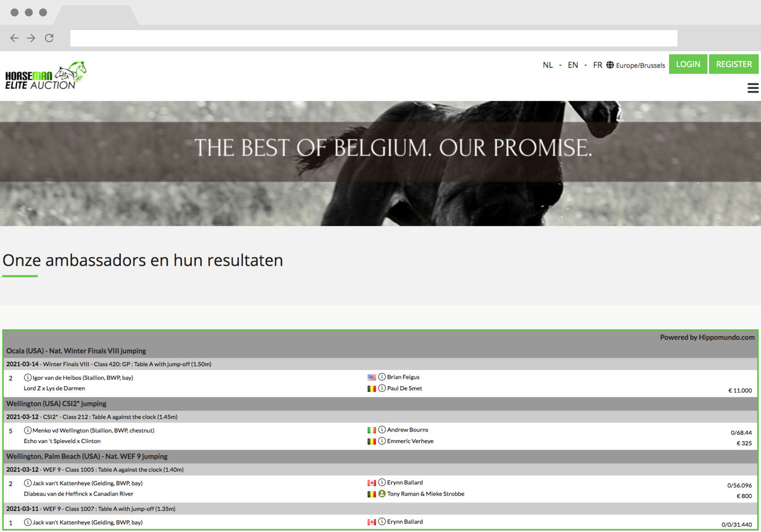Click info icon beside Andrew Bourns
The height and width of the screenshot is (532, 761).
[x=382, y=430]
